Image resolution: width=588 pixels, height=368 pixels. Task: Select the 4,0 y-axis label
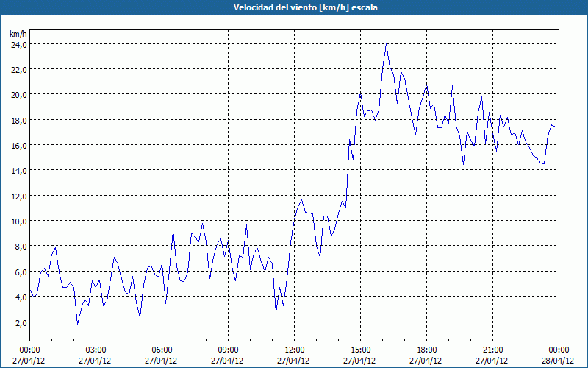coord(20,297)
